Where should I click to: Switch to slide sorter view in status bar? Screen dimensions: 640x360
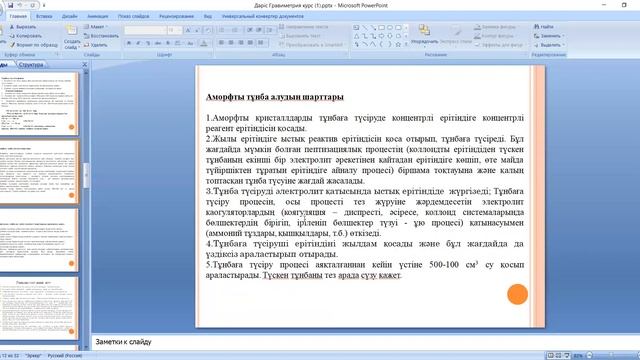tap(558, 356)
